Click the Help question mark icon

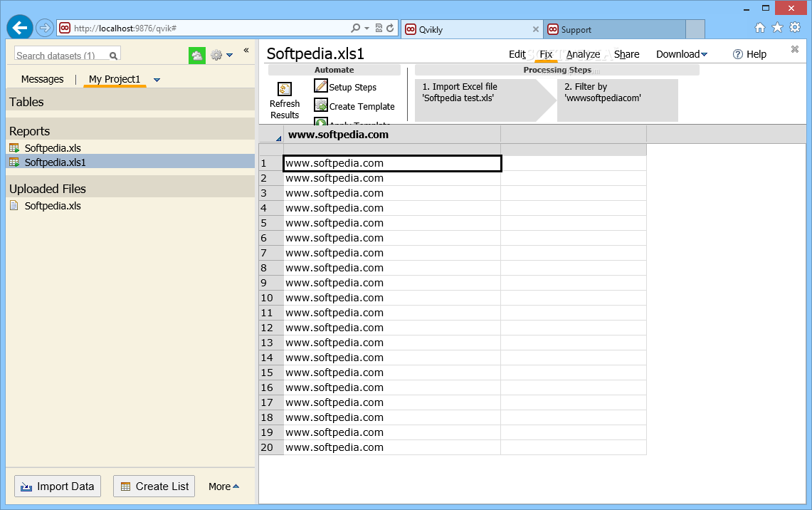738,54
